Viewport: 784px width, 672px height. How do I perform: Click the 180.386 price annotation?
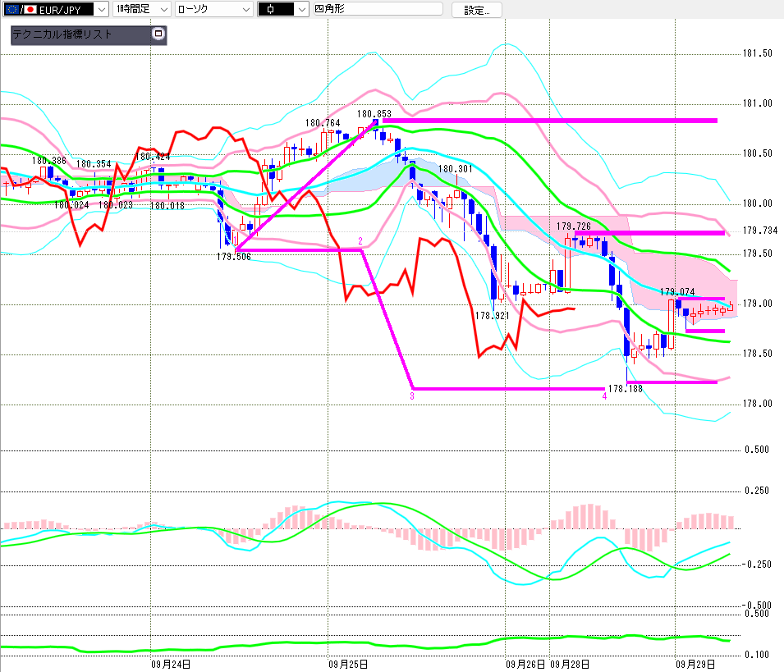pos(49,160)
